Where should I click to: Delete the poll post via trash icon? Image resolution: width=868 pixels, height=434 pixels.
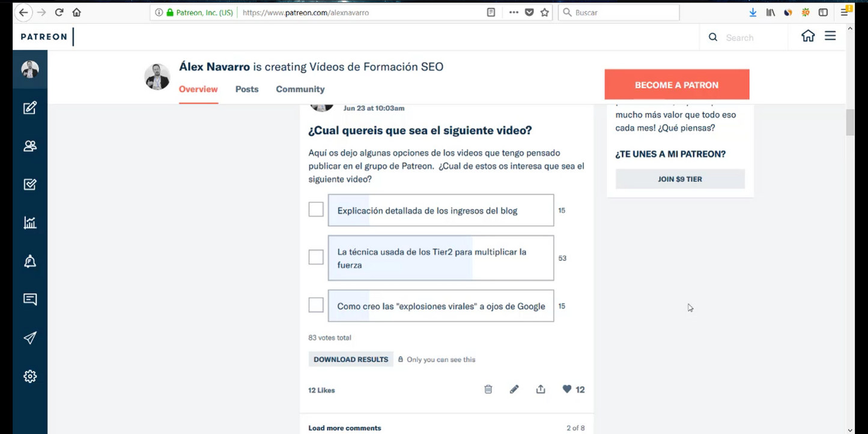(488, 389)
